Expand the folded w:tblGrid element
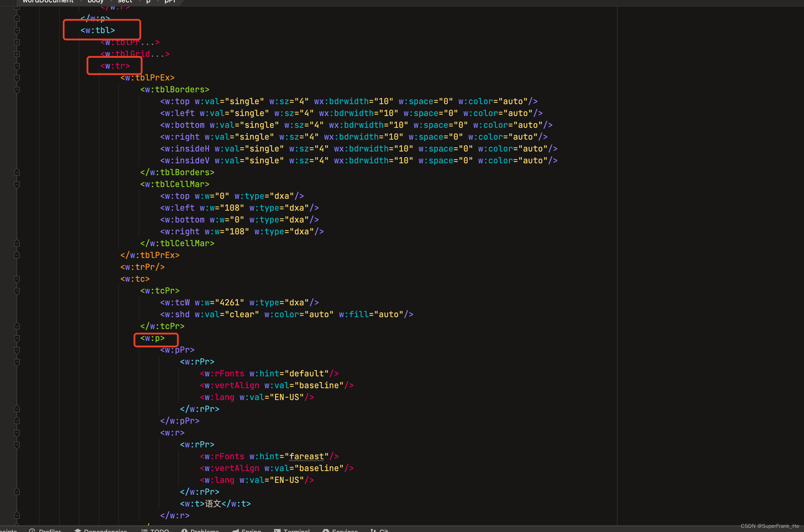The width and height of the screenshot is (804, 532). pos(17,54)
